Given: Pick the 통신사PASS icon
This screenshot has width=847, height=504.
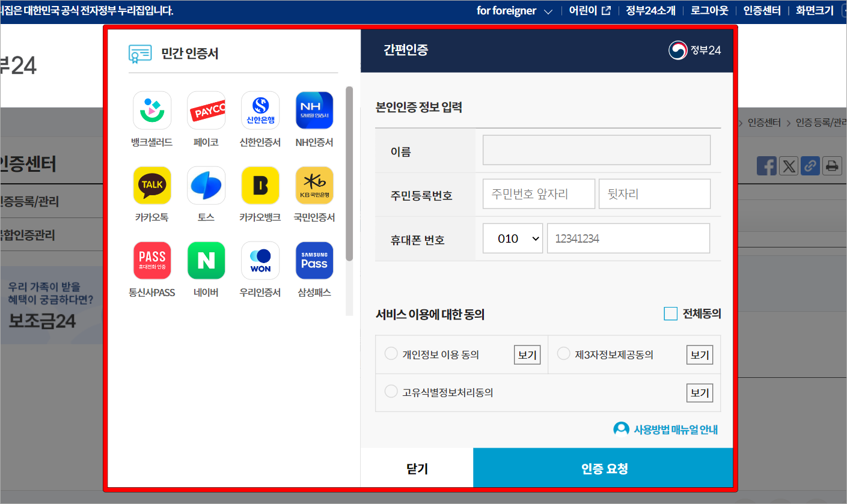Looking at the screenshot, I should 152,261.
